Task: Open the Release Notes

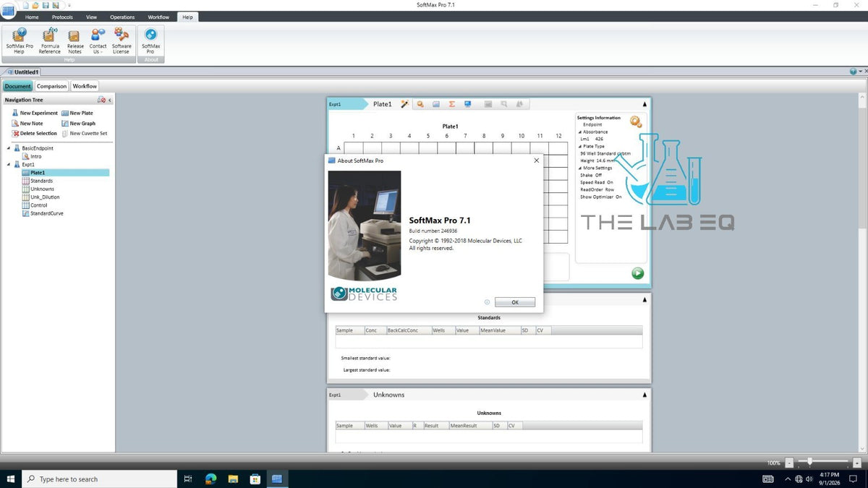Action: point(75,40)
